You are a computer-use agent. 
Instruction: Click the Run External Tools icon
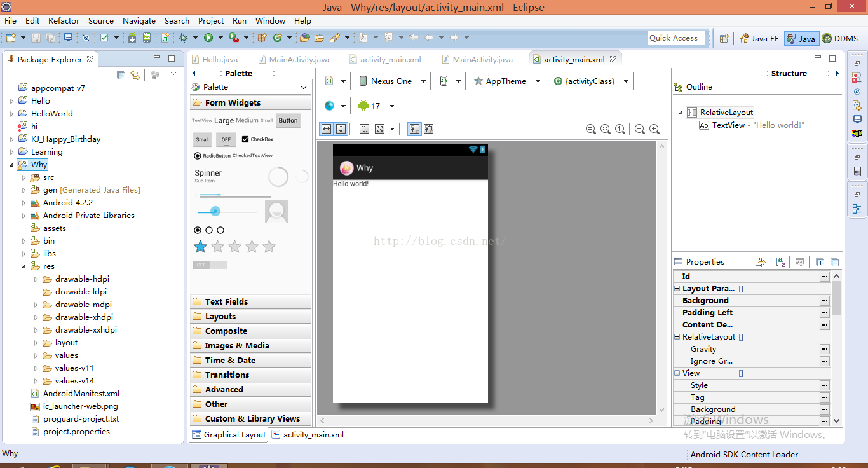coord(233,38)
